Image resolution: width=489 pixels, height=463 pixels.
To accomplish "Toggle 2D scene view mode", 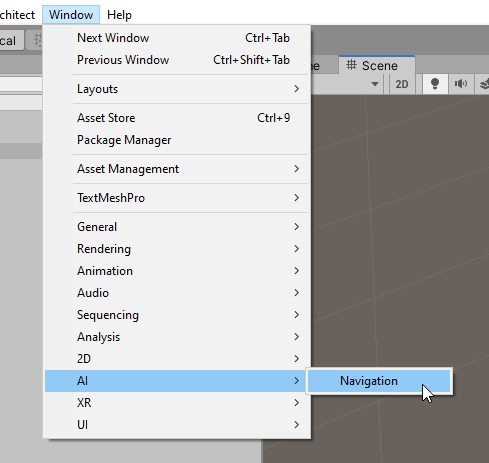I will pyautogui.click(x=402, y=84).
